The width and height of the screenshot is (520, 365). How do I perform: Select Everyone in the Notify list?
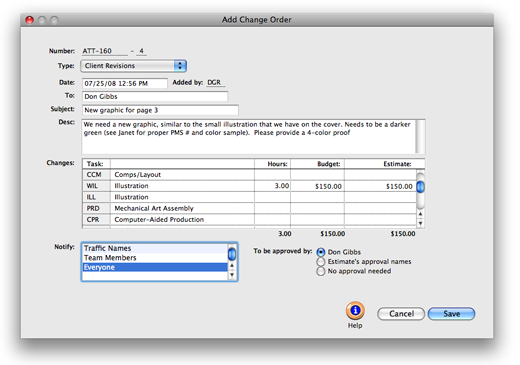[155, 267]
